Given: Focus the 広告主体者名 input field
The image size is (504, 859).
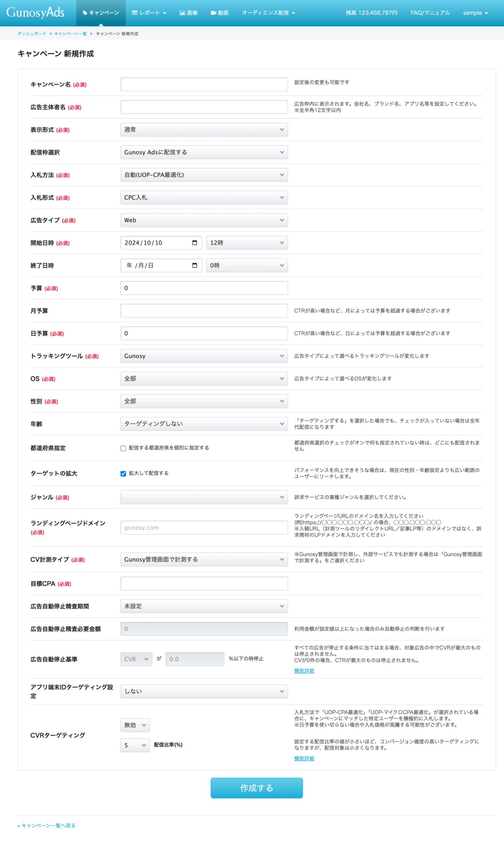Looking at the screenshot, I should point(204,107).
